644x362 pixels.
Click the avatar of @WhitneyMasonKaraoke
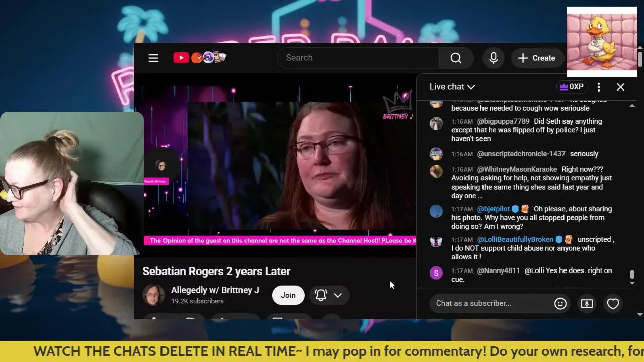coord(436,171)
